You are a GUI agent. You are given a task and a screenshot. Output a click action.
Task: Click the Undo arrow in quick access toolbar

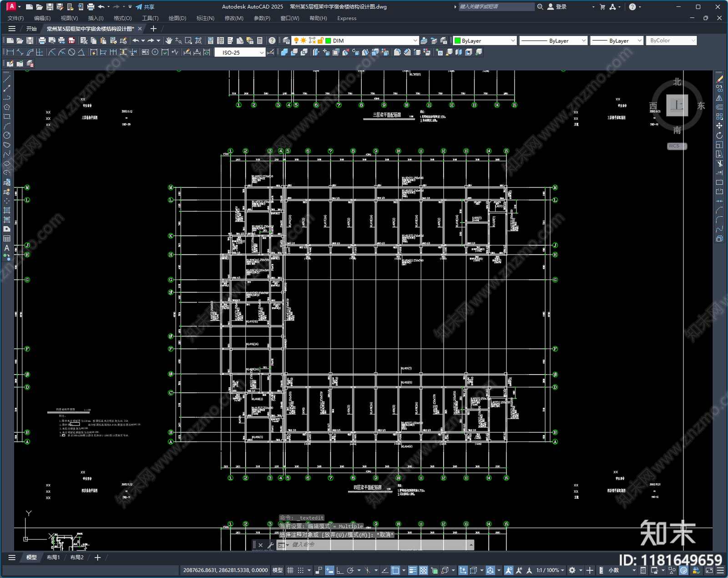[x=101, y=7]
